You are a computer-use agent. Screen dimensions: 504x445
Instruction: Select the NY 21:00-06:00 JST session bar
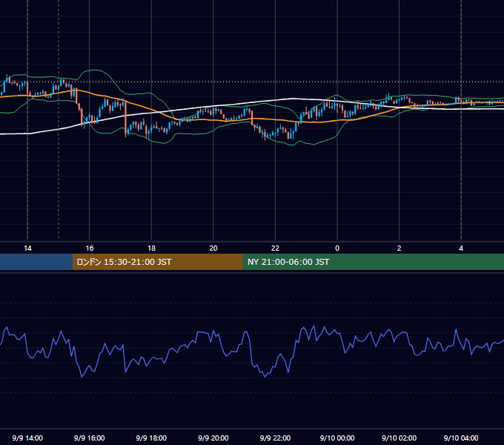[x=373, y=262]
